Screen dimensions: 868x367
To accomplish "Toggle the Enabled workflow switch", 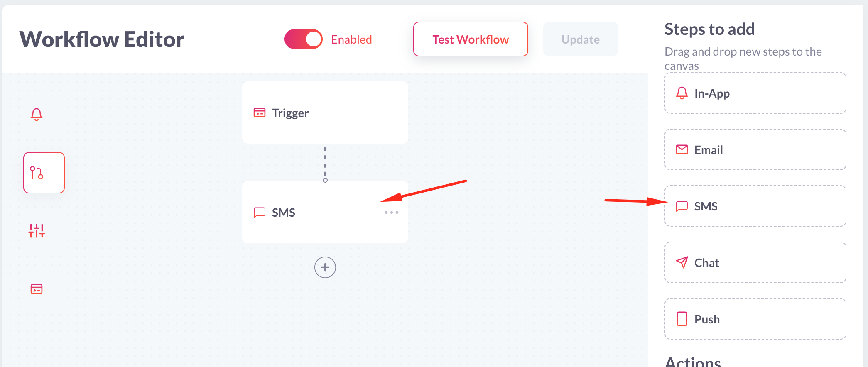I will (304, 39).
